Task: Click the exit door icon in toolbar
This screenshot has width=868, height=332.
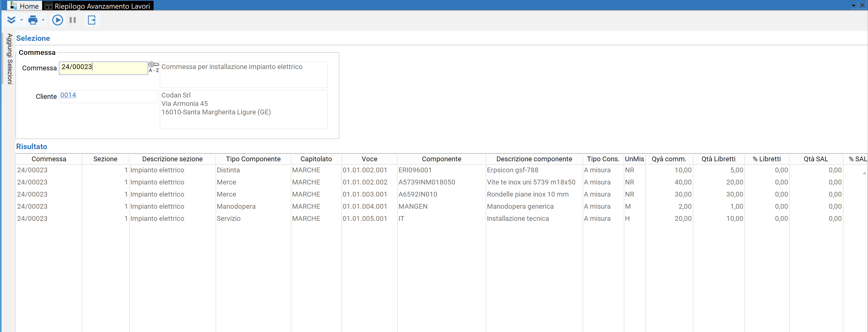Action: pos(92,20)
